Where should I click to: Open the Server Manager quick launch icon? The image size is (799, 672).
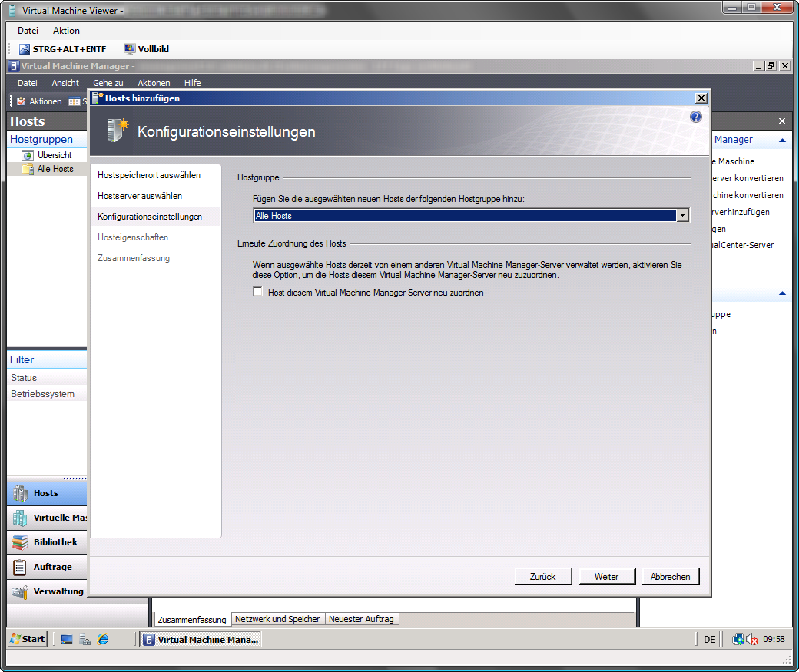click(85, 639)
